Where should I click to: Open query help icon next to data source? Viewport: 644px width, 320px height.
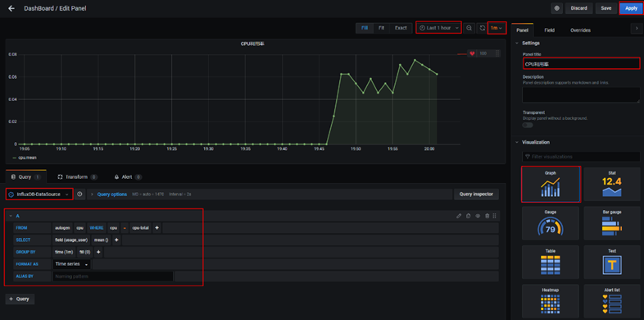(x=79, y=194)
